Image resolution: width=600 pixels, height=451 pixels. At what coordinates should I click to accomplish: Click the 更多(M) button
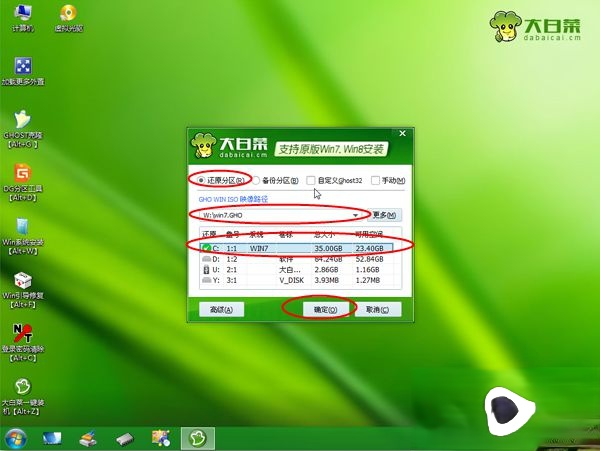(x=385, y=215)
